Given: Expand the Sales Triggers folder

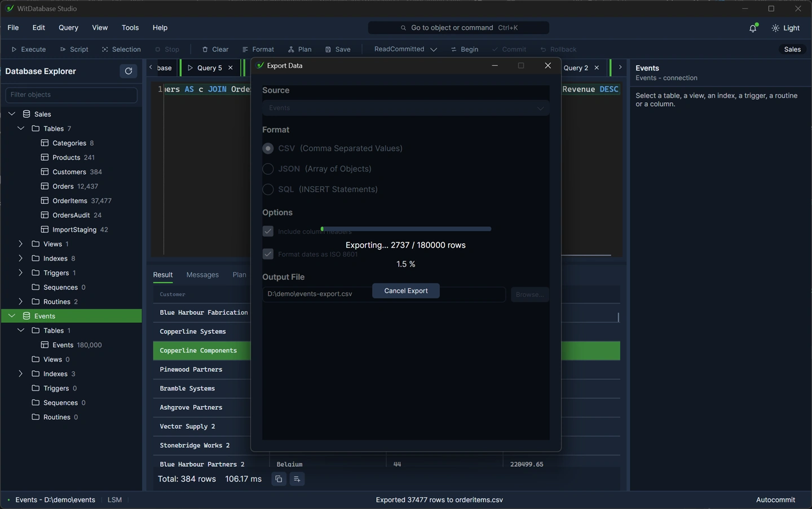Looking at the screenshot, I should pyautogui.click(x=21, y=273).
